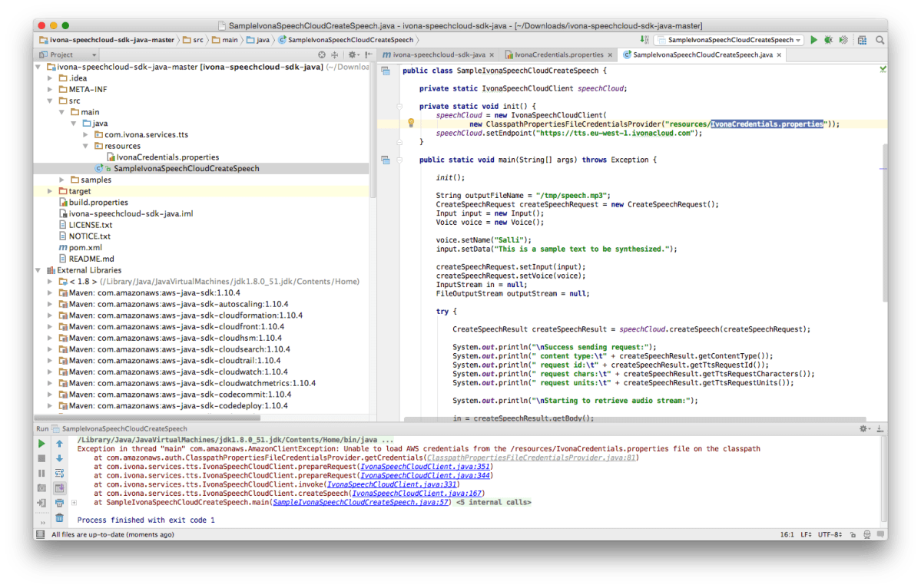Image resolution: width=921 pixels, height=588 pixels.
Task: Open the IvonaSpeechCloudClient.java:351 link
Action: click(x=425, y=467)
